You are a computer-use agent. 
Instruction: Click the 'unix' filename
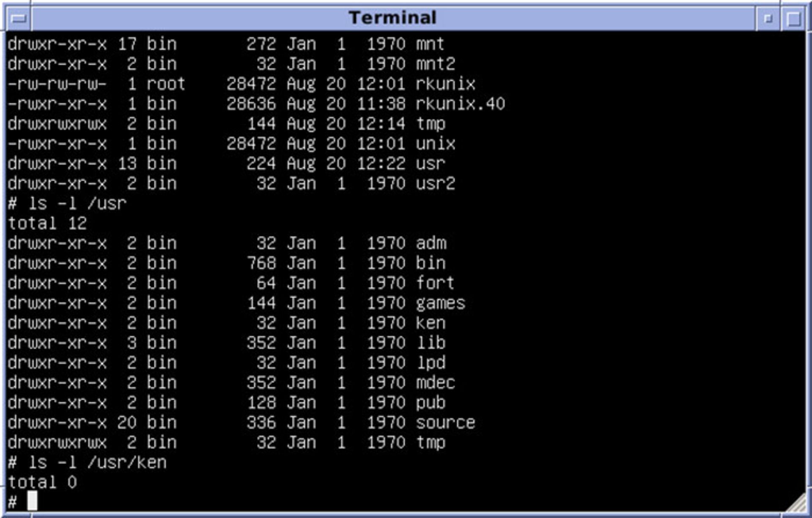(x=435, y=144)
